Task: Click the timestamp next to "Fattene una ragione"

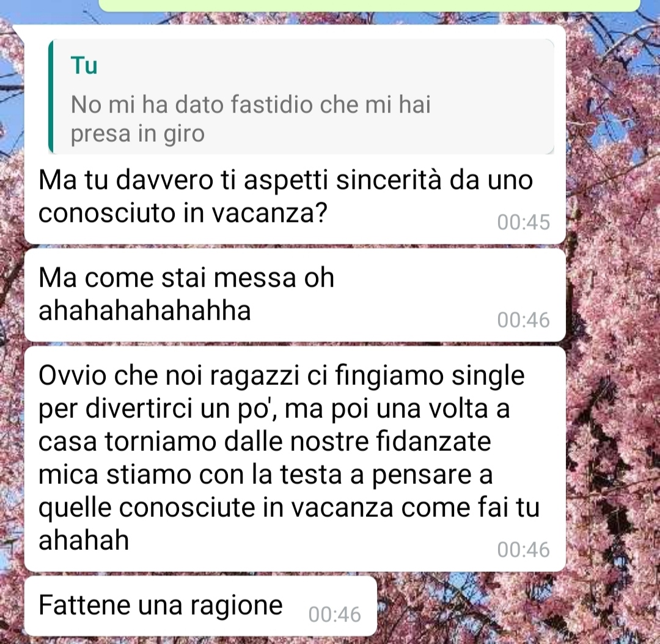Action: click(x=335, y=615)
